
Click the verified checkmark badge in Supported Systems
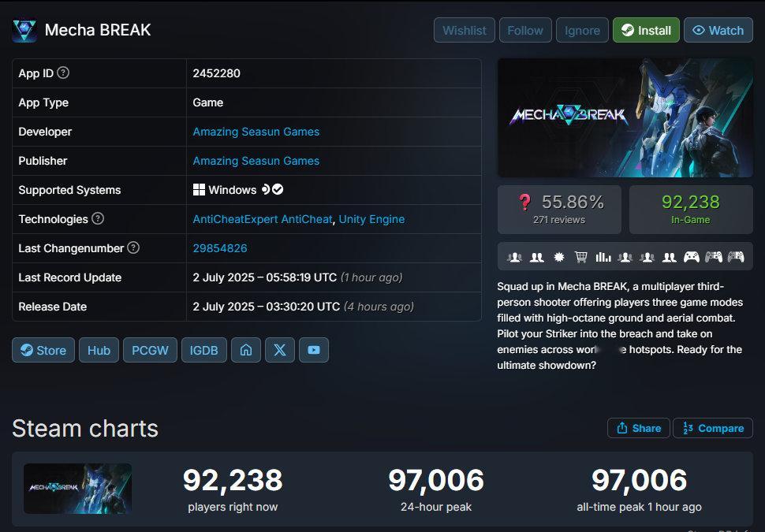278,189
